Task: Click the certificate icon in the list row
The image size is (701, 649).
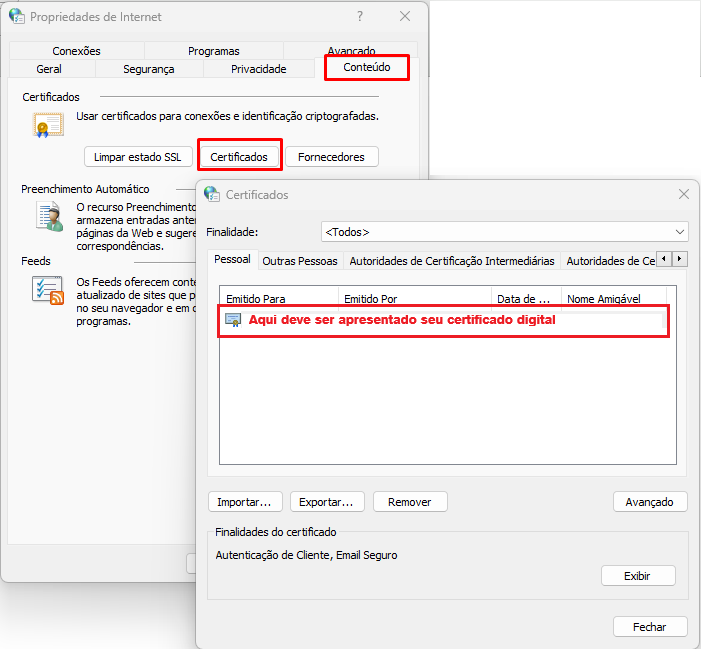Action: [x=233, y=321]
